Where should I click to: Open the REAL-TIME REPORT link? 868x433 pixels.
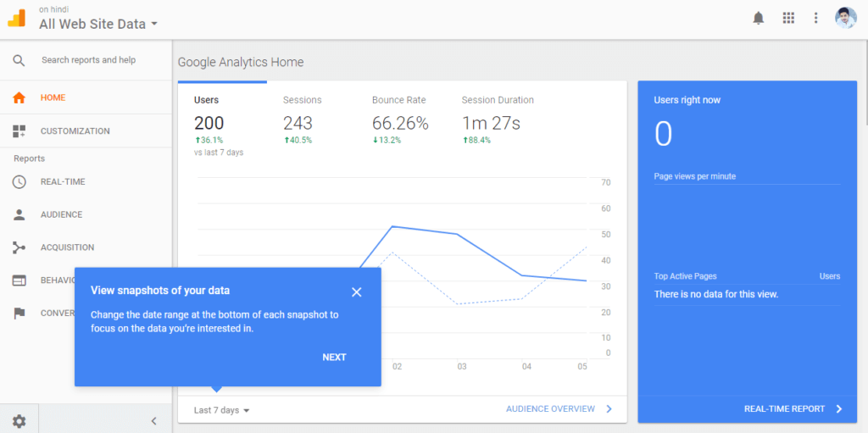coord(784,409)
